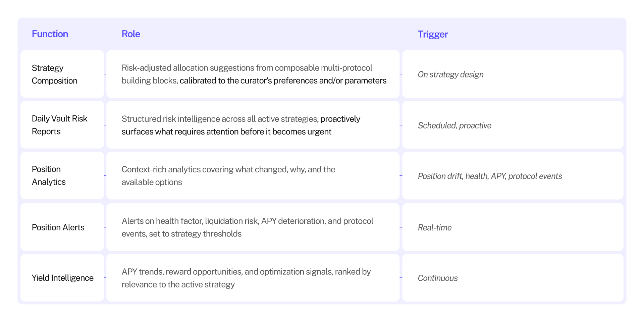
Task: Click the Context-rich analytics description
Action: 228,176
